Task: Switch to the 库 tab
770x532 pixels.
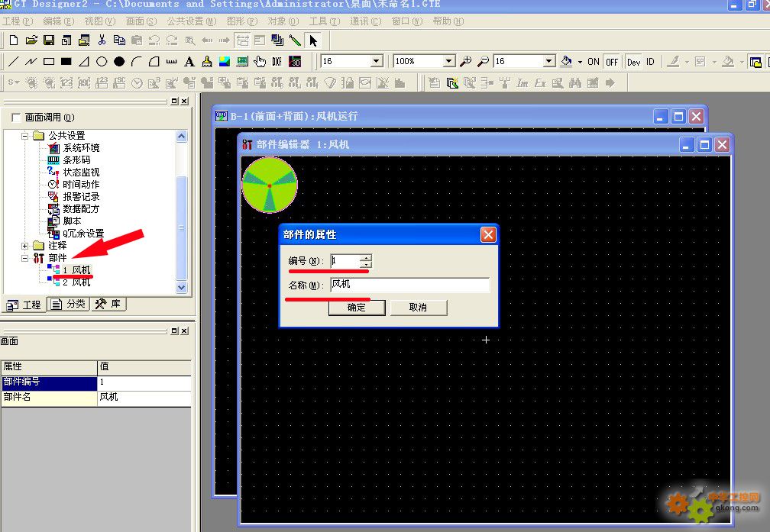Action: [x=108, y=305]
